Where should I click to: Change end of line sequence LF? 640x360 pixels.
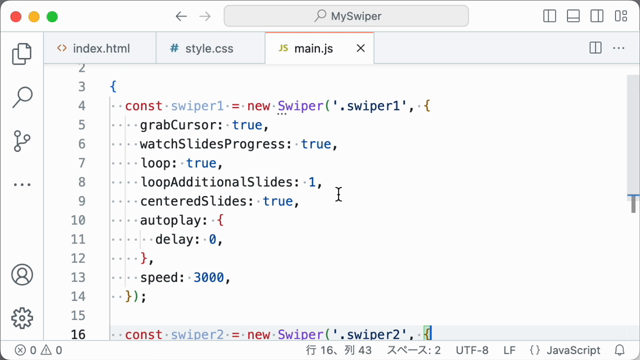(509, 350)
